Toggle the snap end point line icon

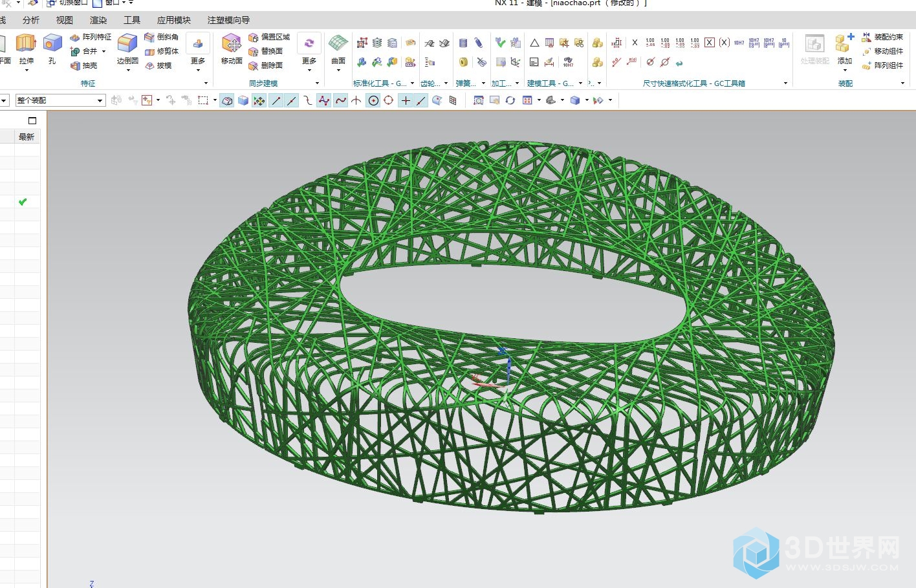pos(276,100)
